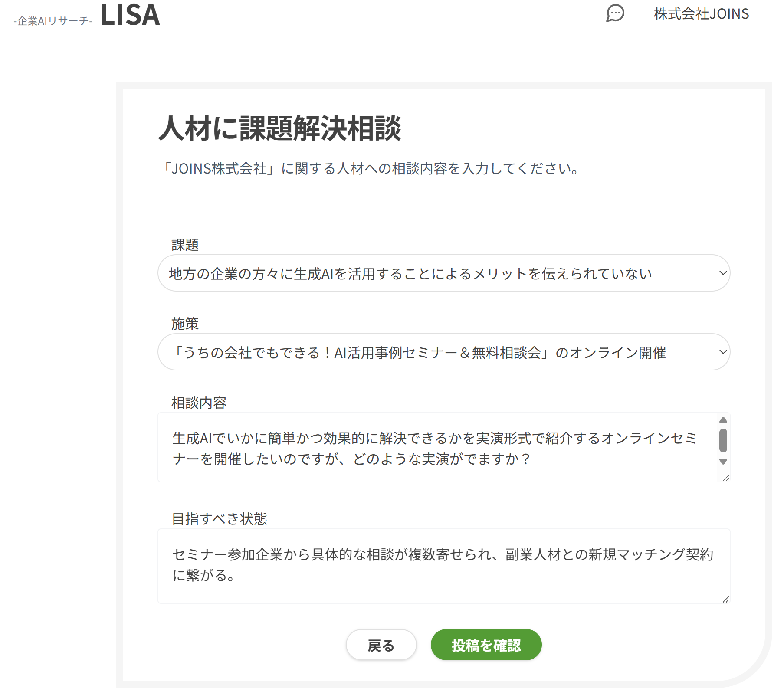Click the 課題 field label
This screenshot has height=698, width=784.
(185, 245)
